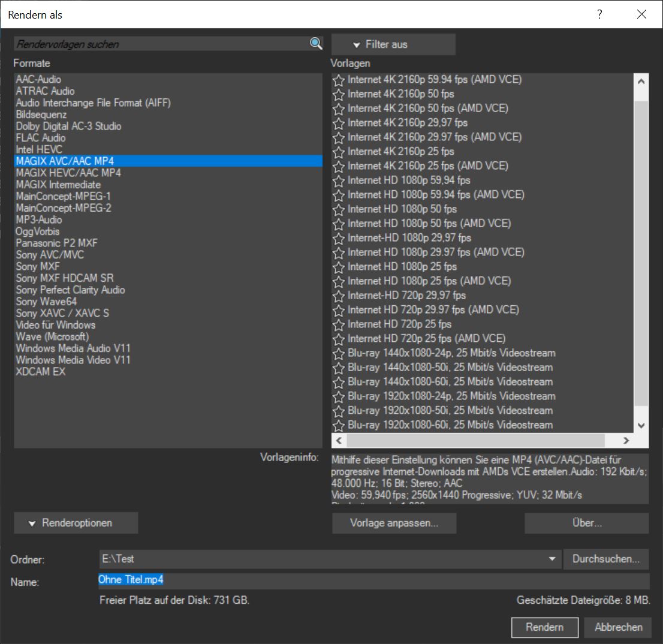Click the Vorlage anpassen button
Image resolution: width=663 pixels, height=644 pixels.
394,523
